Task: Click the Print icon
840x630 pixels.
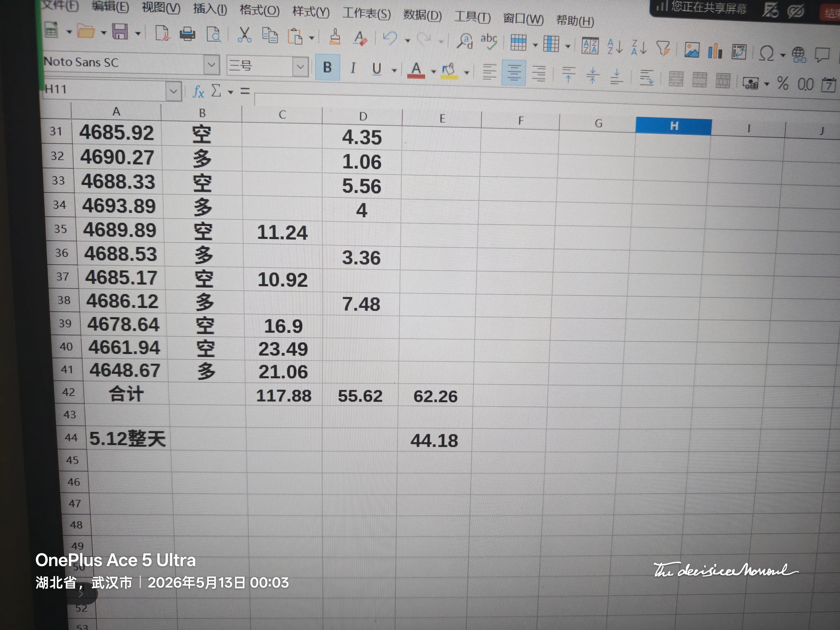Action: [x=188, y=34]
